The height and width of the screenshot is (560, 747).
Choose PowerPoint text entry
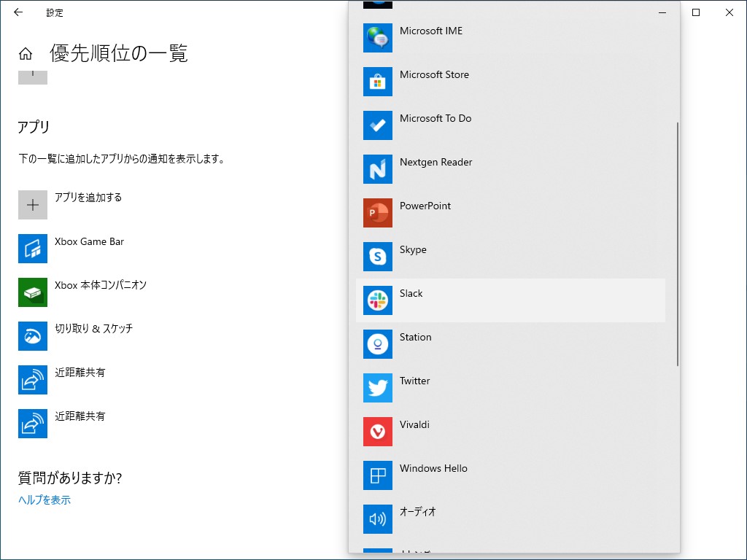pos(425,206)
